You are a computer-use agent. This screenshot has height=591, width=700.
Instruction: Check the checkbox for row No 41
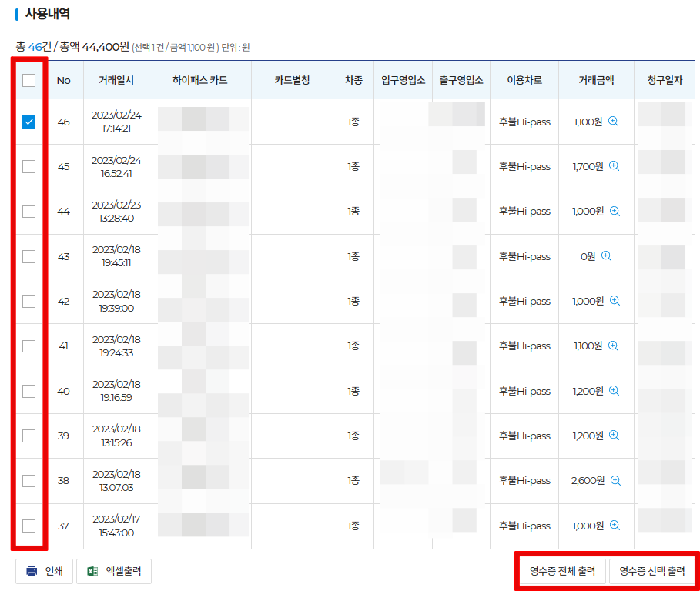[29, 346]
